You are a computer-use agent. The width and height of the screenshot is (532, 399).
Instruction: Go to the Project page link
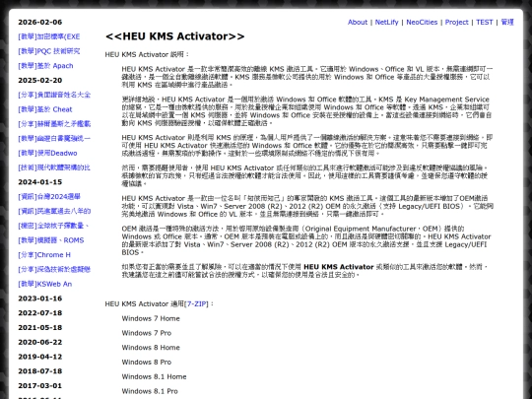click(456, 22)
